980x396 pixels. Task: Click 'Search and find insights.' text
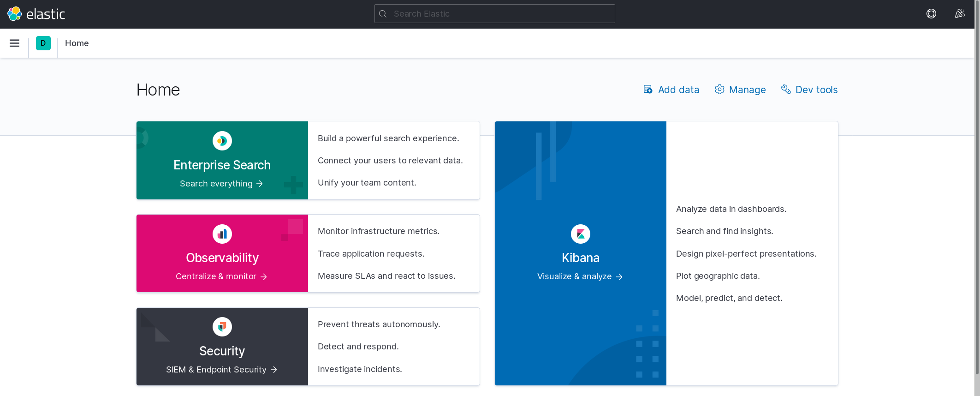tap(725, 231)
